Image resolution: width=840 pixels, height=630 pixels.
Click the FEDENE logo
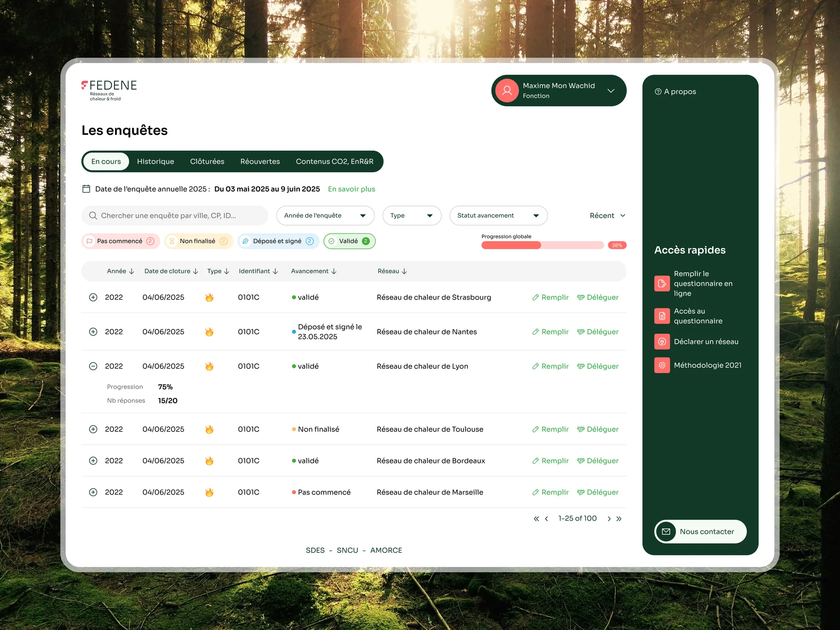tap(109, 90)
